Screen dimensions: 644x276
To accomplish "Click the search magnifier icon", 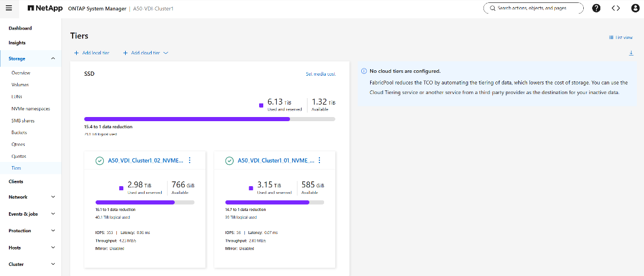I will click(492, 8).
